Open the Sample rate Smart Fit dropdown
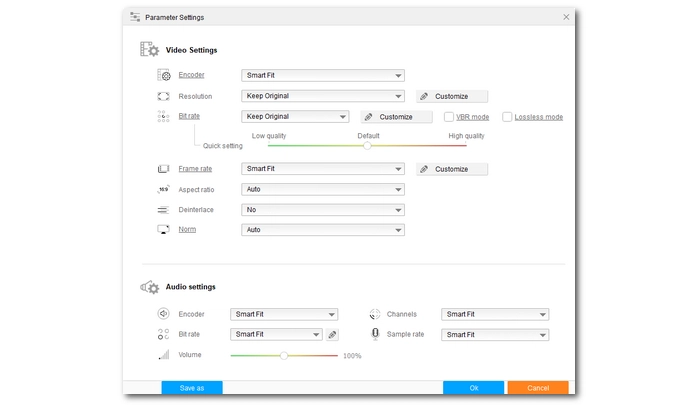Viewport: 700px width, 405px height. [495, 335]
